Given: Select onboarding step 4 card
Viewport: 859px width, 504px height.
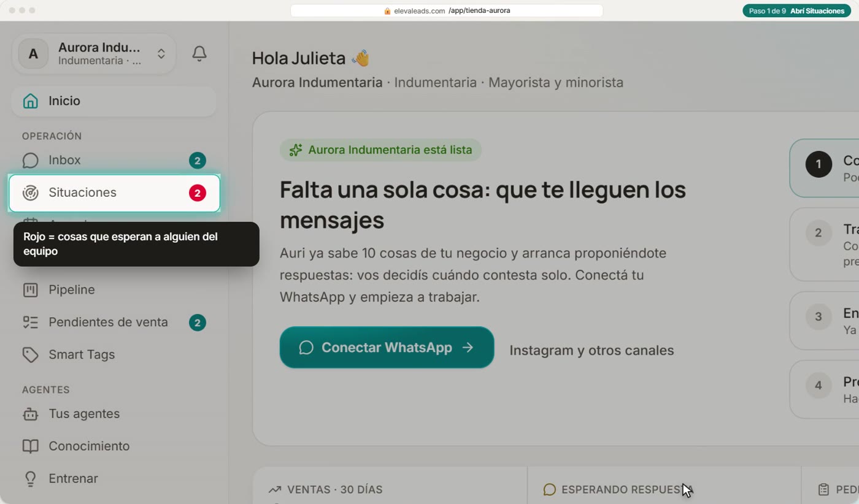Looking at the screenshot, I should (x=824, y=389).
